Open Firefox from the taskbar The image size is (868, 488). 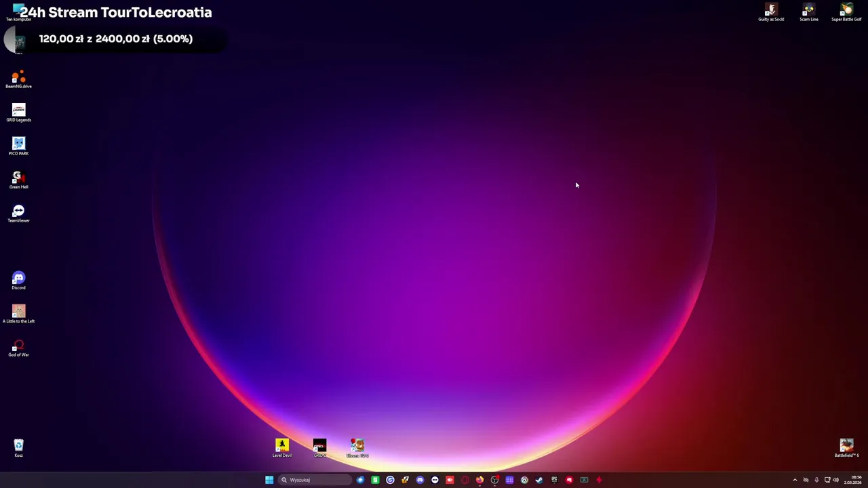tap(479, 480)
